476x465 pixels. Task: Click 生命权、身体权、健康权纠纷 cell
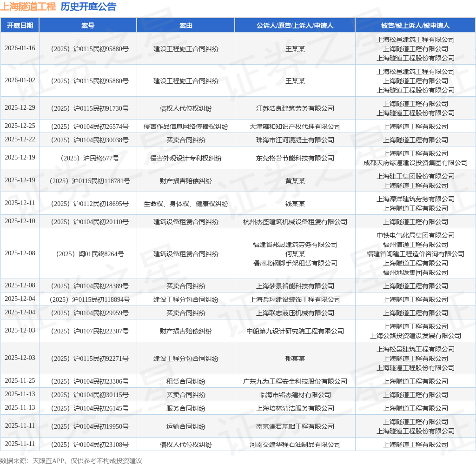(186, 204)
